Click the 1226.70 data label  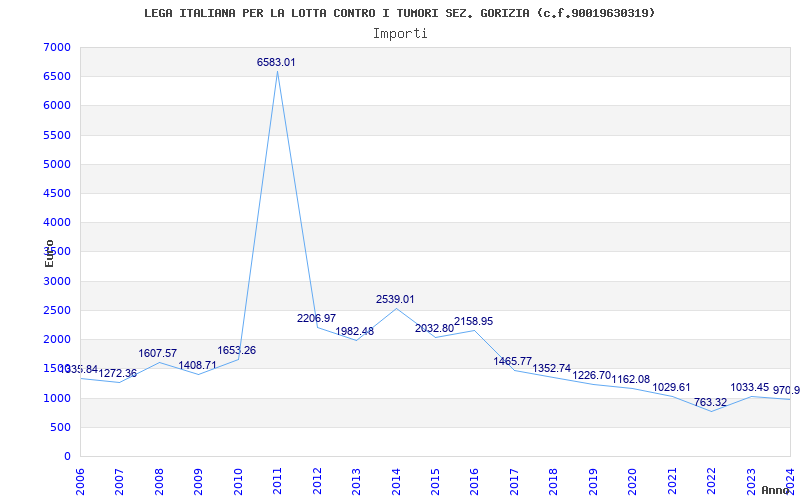point(591,375)
